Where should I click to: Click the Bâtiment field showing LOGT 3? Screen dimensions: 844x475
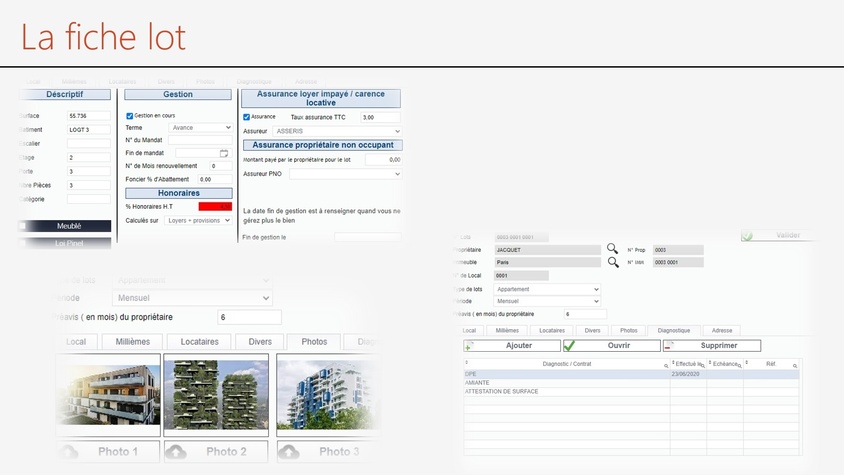89,130
